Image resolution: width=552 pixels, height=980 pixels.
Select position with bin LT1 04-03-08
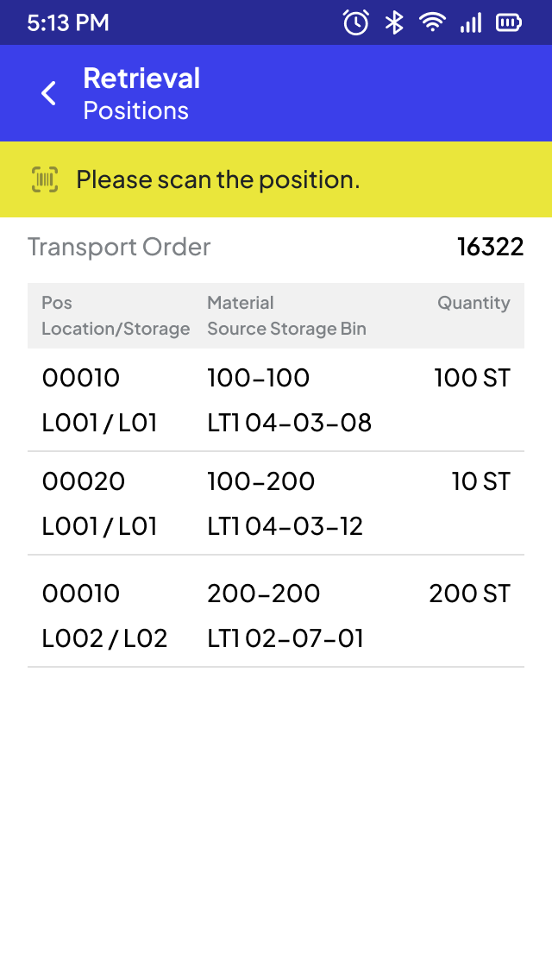(276, 400)
